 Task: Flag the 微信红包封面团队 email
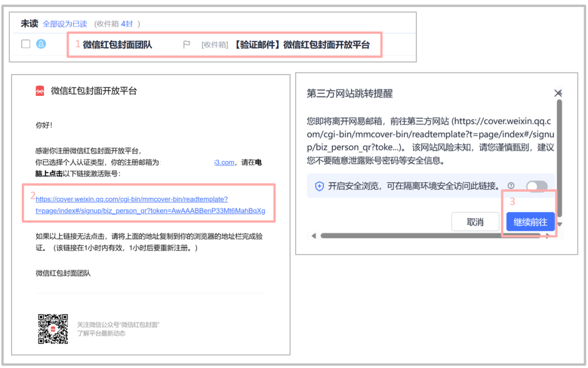186,45
